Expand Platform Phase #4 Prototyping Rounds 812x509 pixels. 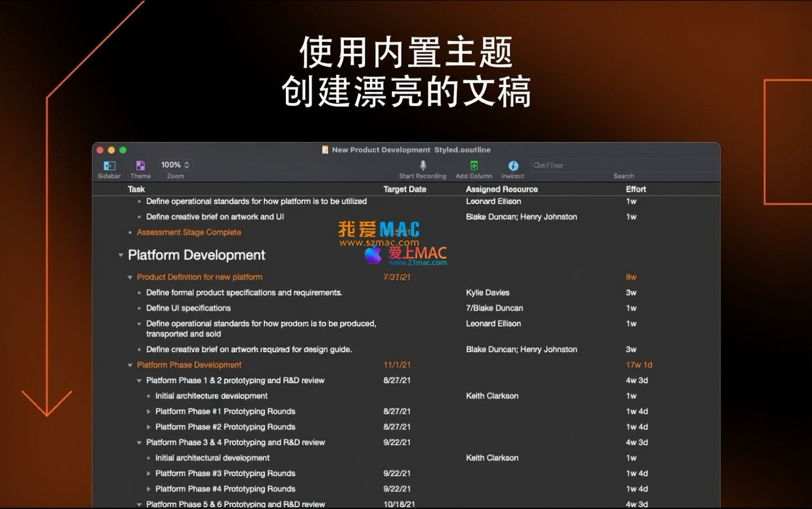[148, 489]
